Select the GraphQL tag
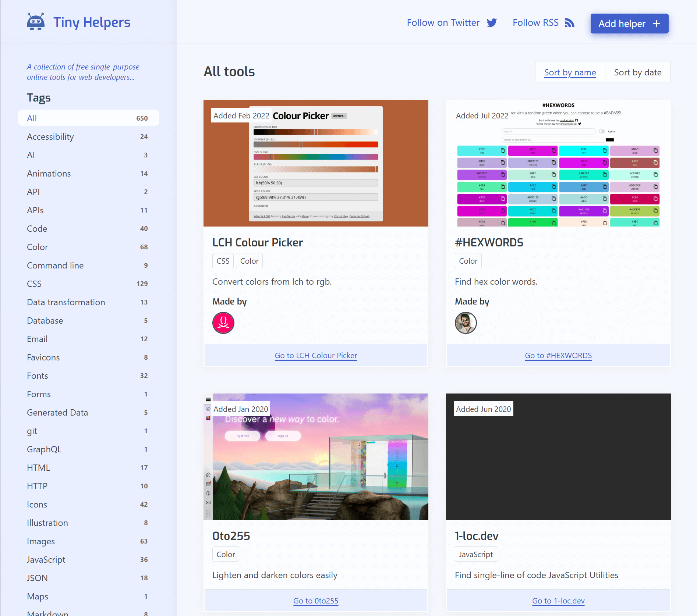The image size is (697, 616). pos(89,449)
